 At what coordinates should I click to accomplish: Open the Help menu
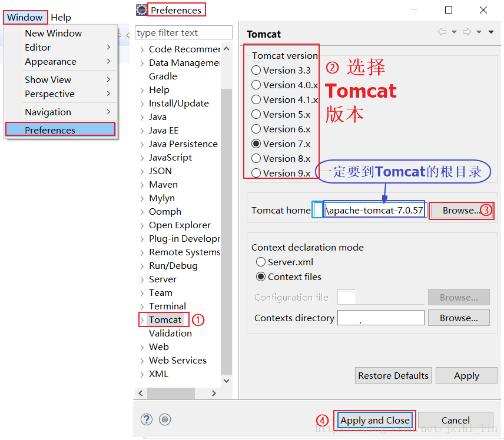point(61,17)
